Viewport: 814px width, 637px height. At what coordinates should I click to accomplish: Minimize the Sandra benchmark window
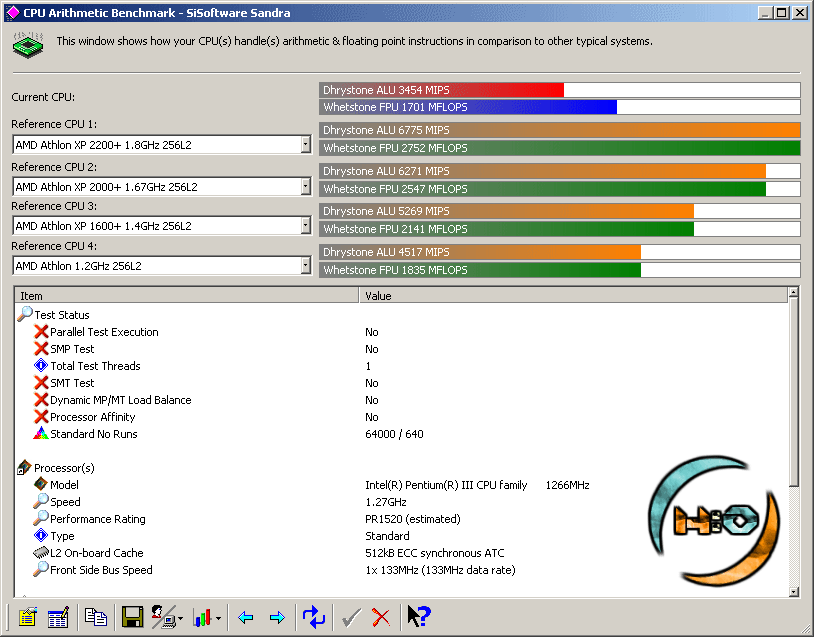tap(766, 12)
